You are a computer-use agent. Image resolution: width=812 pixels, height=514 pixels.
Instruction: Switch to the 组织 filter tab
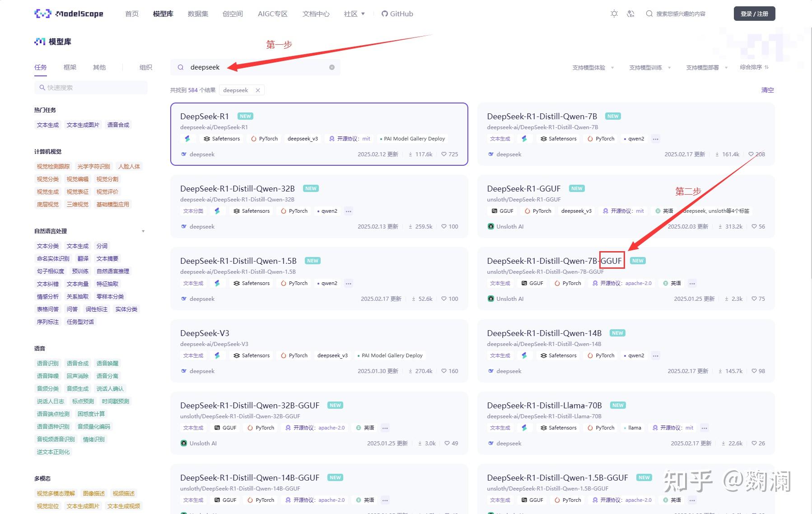pyautogui.click(x=146, y=67)
